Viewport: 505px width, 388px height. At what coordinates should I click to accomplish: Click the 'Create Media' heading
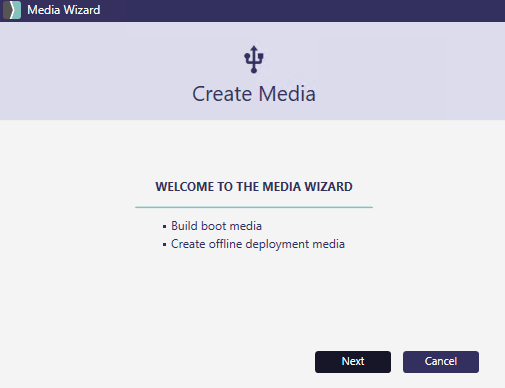(254, 94)
